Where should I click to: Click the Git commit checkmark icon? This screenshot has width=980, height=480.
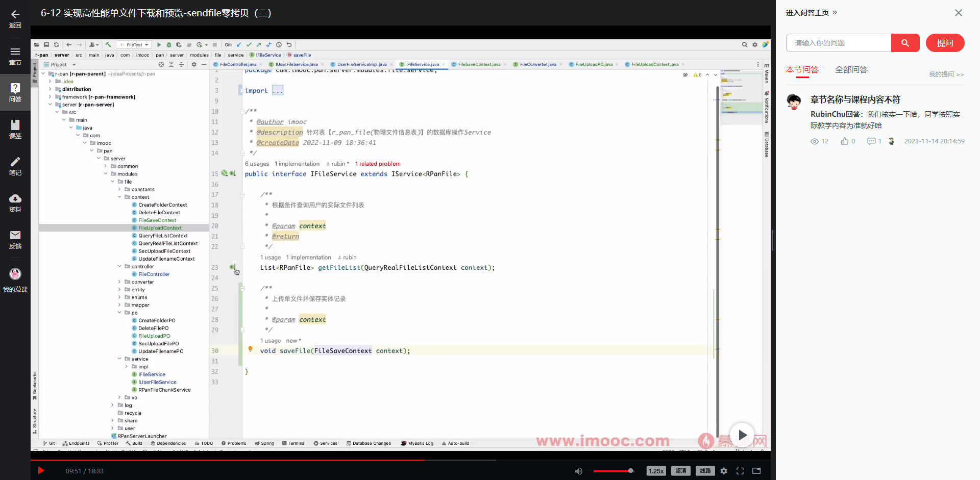[x=249, y=45]
